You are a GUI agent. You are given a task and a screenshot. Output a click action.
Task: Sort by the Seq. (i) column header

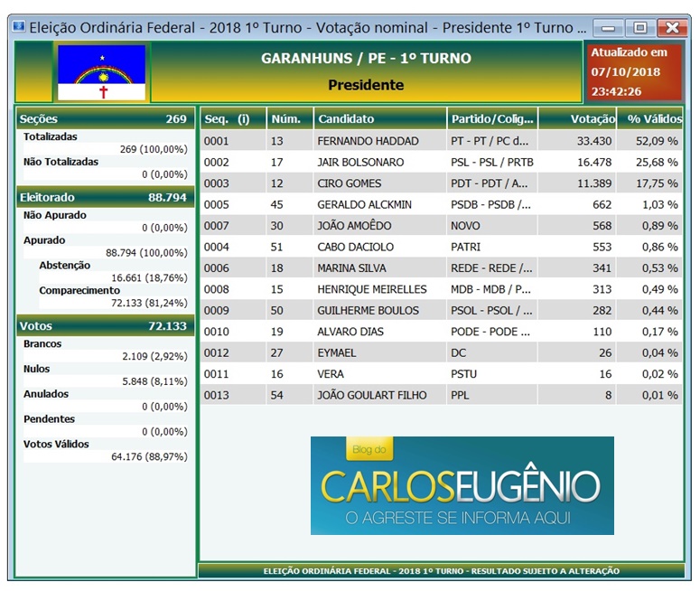(x=233, y=118)
